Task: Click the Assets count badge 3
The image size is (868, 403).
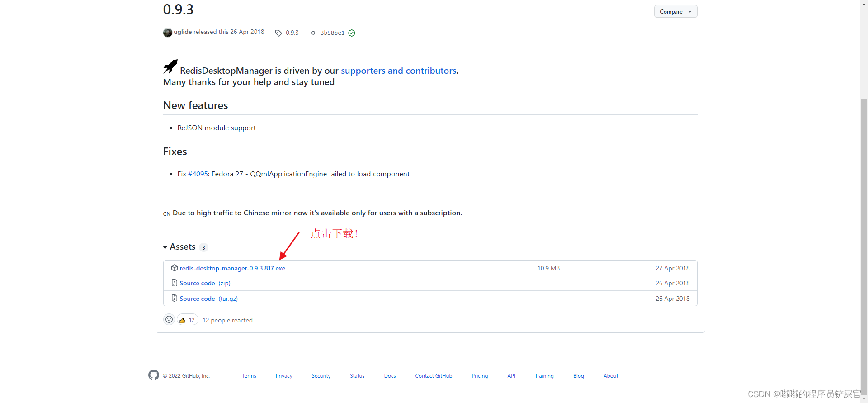Action: [x=203, y=247]
